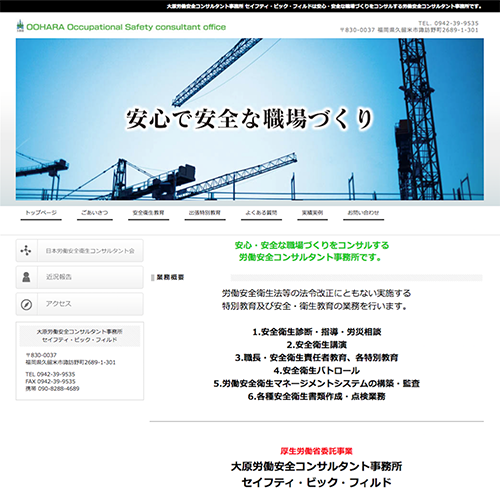Click the 業務概要 section heading

[x=170, y=277]
